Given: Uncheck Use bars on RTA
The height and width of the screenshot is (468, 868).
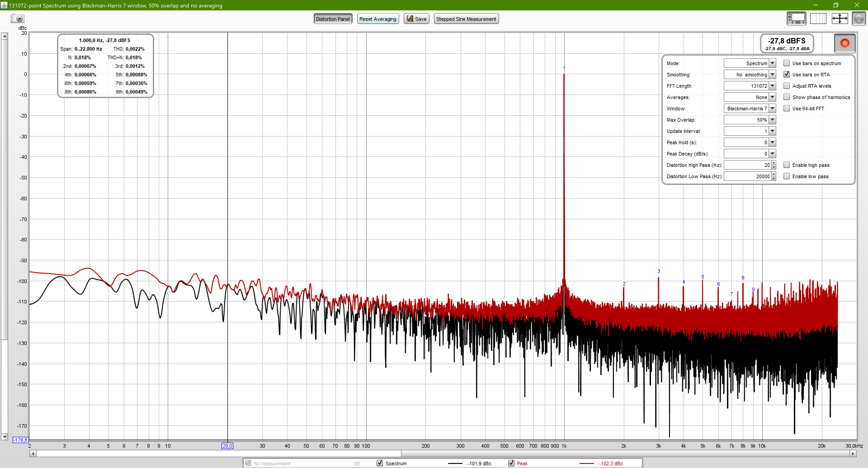Looking at the screenshot, I should pyautogui.click(x=786, y=74).
